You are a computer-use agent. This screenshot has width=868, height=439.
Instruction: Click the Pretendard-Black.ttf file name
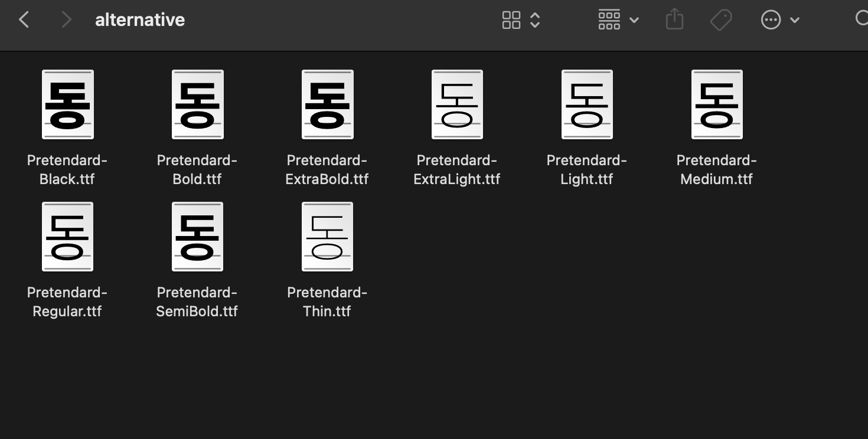pos(67,170)
